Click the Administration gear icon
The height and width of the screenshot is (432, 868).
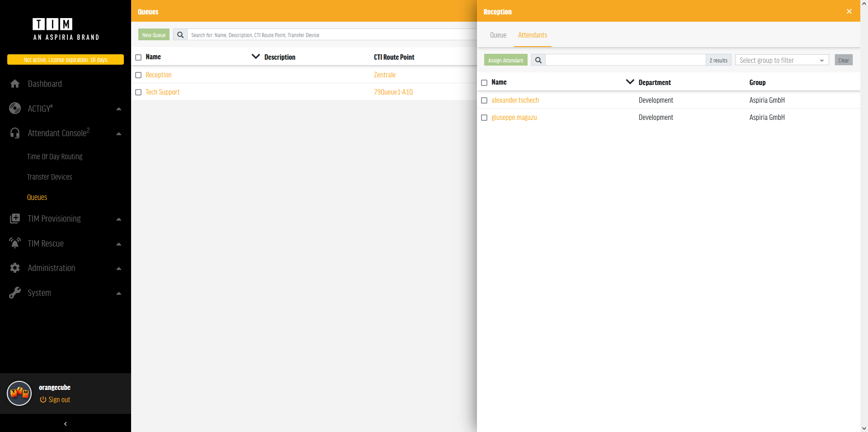(x=15, y=268)
